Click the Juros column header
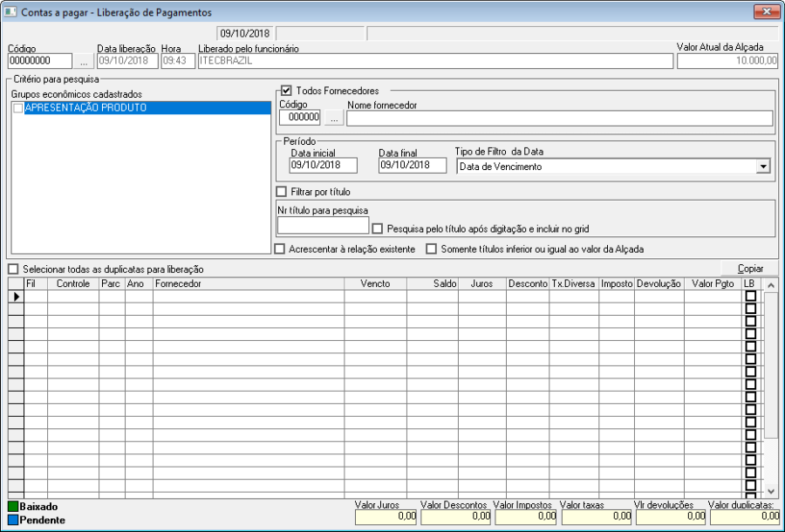The width and height of the screenshot is (785, 532). click(x=482, y=283)
